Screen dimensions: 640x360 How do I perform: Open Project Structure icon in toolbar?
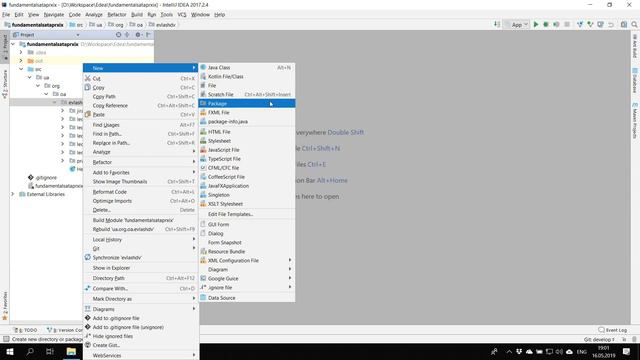click(624, 24)
